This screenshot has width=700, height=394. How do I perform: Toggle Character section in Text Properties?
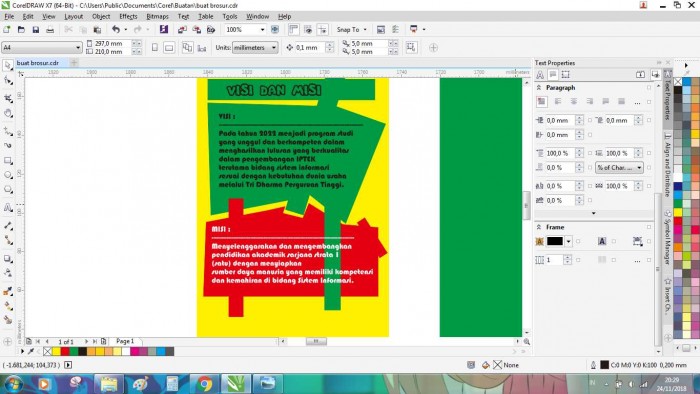click(x=540, y=75)
